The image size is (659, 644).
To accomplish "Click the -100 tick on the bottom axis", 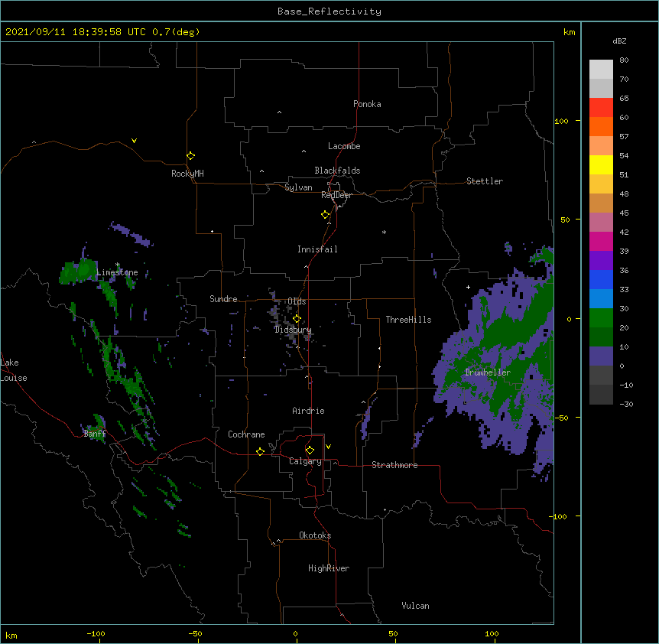I will [x=96, y=633].
